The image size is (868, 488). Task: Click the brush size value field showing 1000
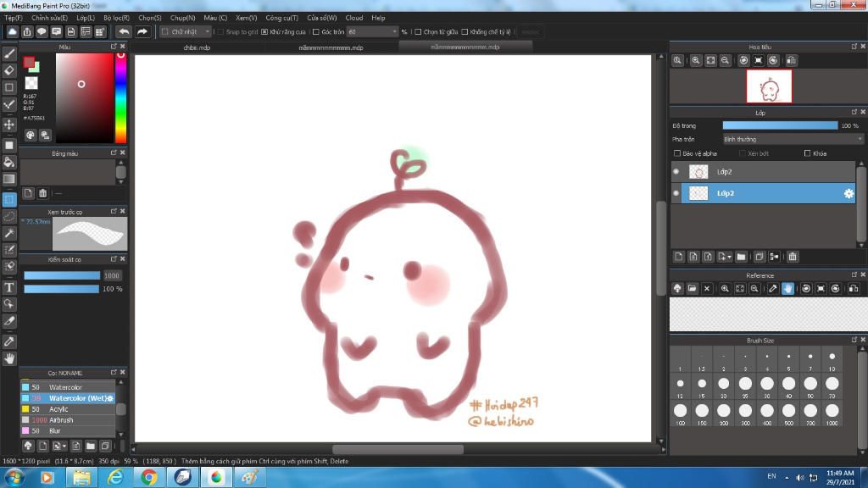point(112,275)
